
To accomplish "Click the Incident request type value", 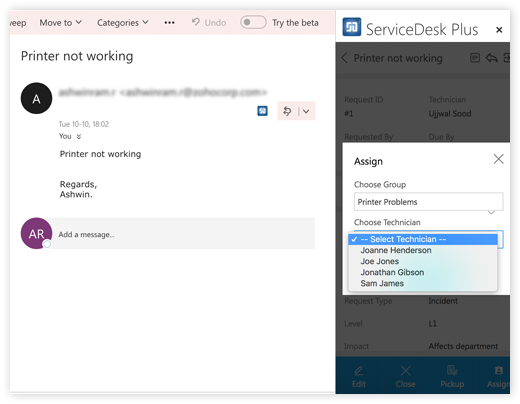I will pyautogui.click(x=443, y=301).
